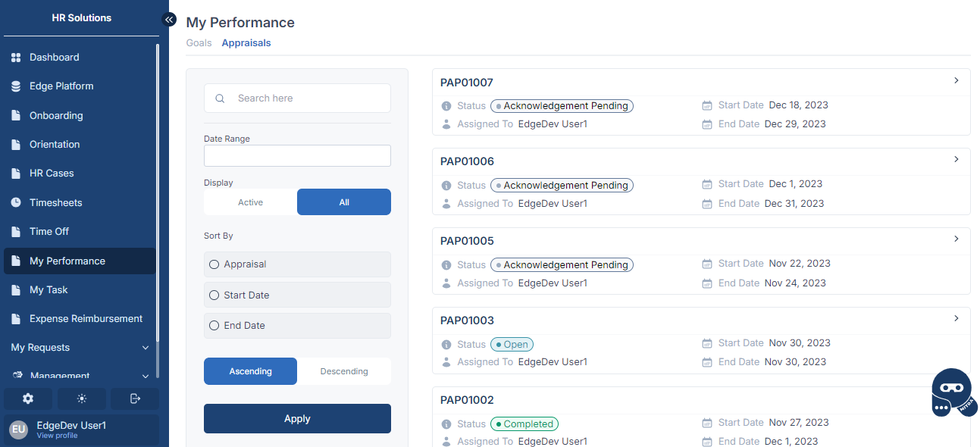Switch to the Goals tab
This screenshot has height=447, width=980.
[x=199, y=43]
